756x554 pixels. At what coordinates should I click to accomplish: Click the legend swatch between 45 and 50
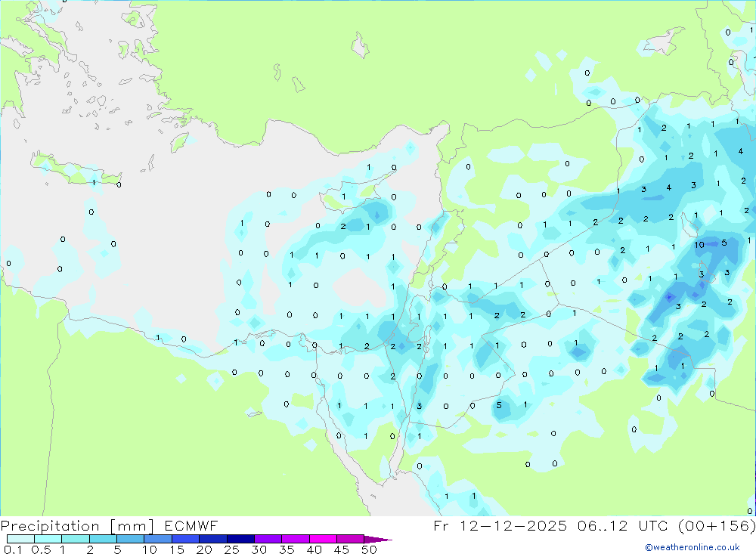[x=351, y=539]
